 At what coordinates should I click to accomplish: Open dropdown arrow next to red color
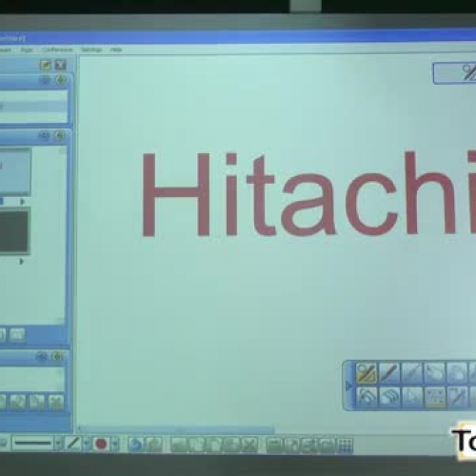[115, 444]
